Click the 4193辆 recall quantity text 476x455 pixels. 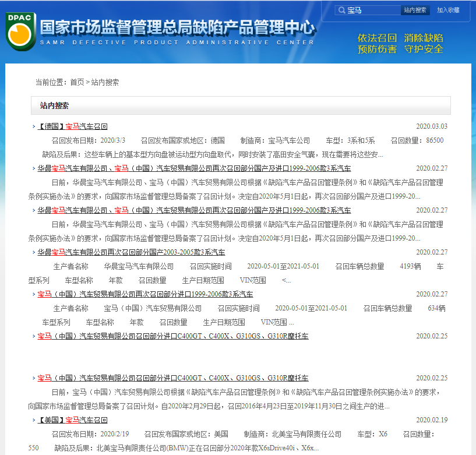click(x=410, y=266)
